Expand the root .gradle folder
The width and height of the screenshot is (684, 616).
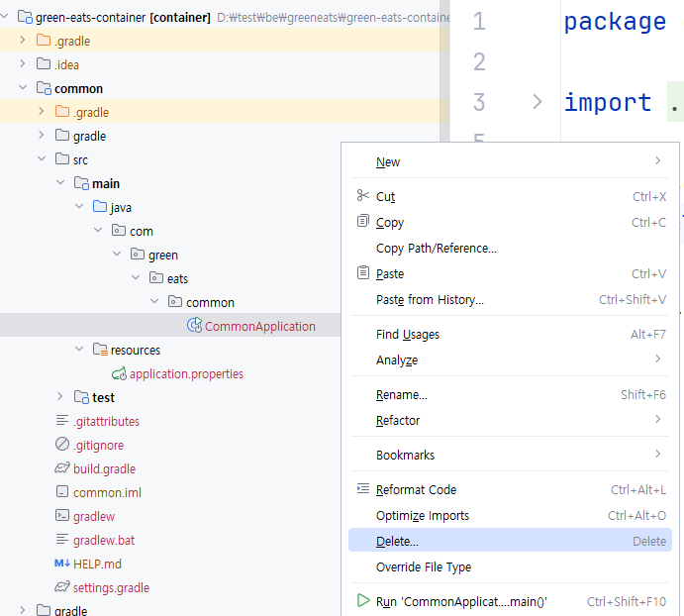pos(23,41)
